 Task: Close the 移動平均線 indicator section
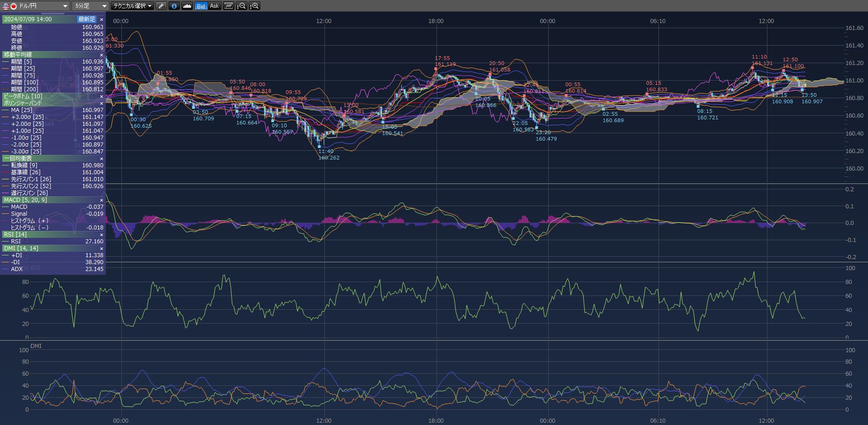pyautogui.click(x=102, y=55)
